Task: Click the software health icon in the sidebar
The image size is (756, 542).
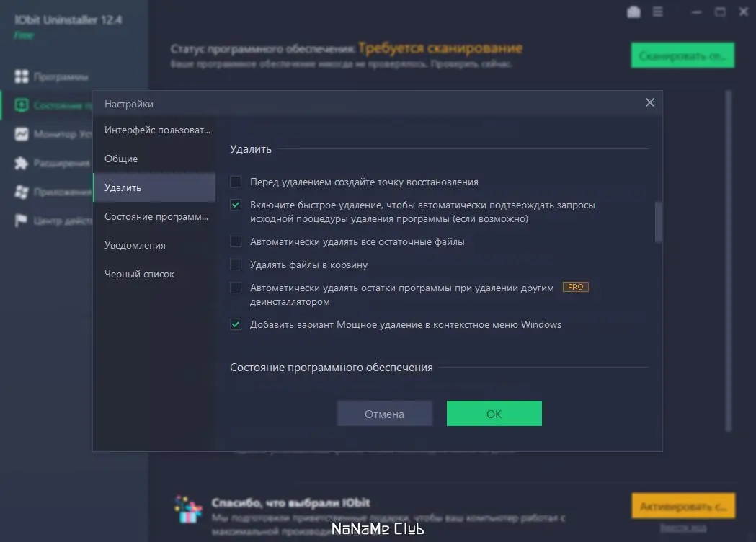Action: pos(21,105)
